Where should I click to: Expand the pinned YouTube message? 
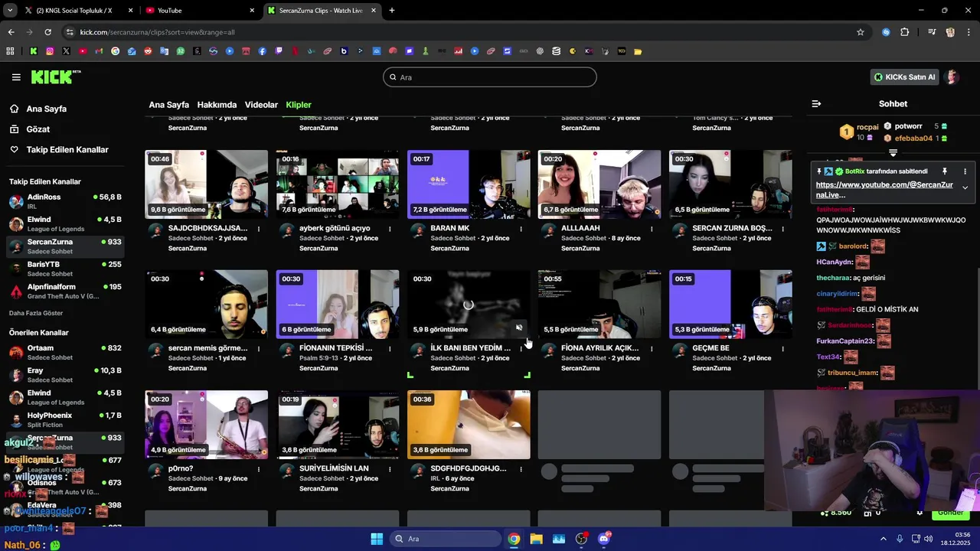pos(965,187)
